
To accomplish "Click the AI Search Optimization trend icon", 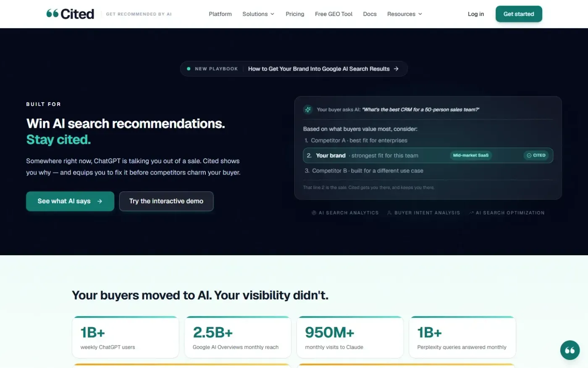I will 471,213.
